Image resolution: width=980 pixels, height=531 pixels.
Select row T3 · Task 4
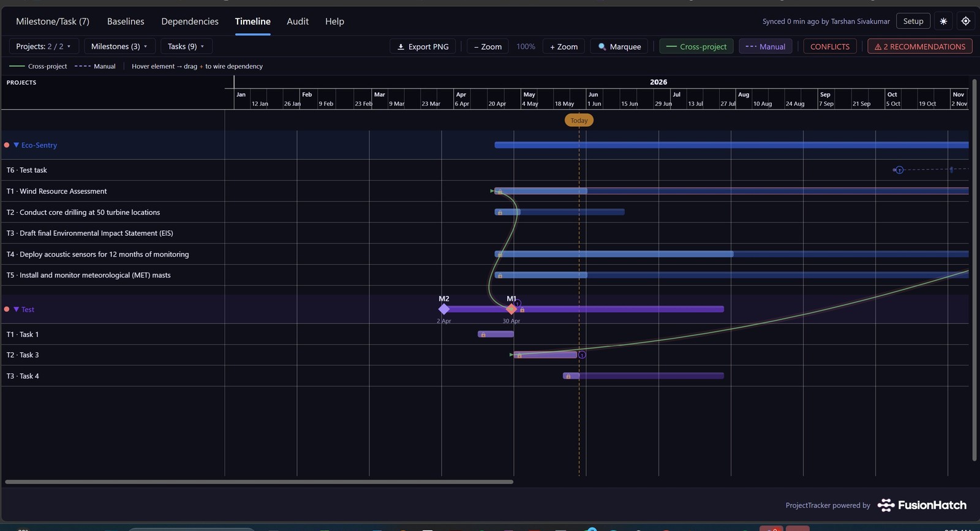(113, 376)
